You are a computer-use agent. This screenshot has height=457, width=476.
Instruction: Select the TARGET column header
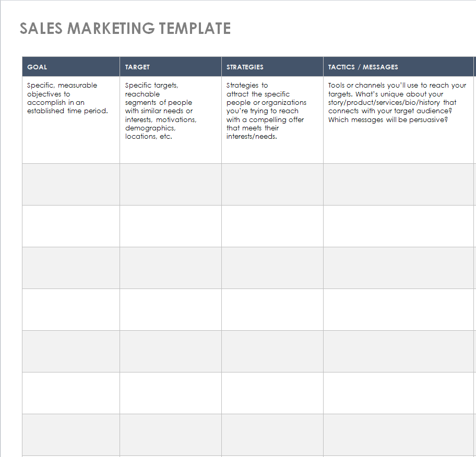coord(171,66)
